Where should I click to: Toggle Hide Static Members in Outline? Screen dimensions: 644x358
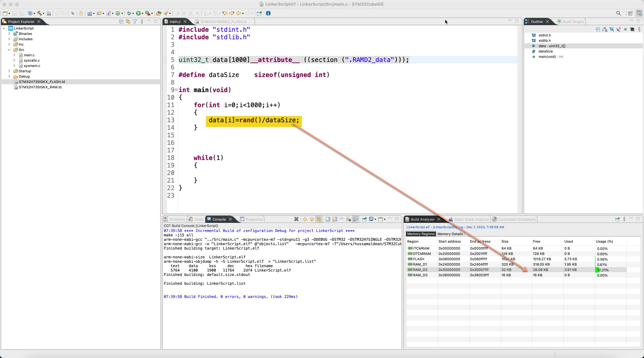618,29
